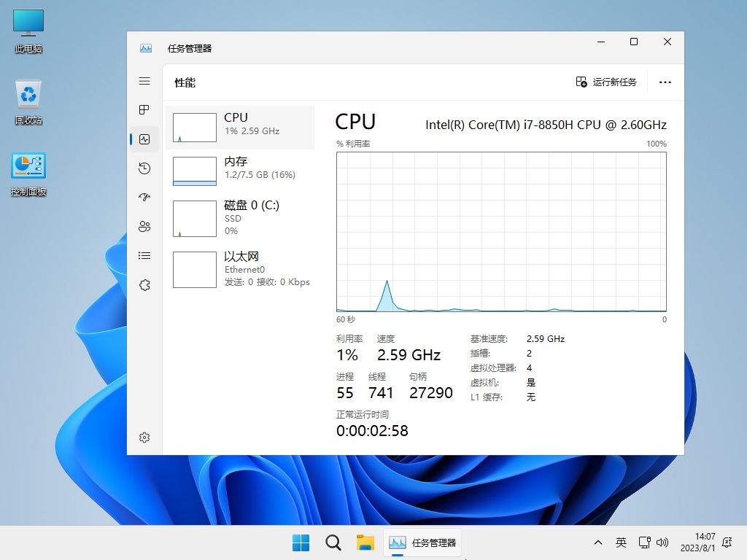This screenshot has width=747, height=560.
Task: Select the Performance page icon
Action: (144, 139)
